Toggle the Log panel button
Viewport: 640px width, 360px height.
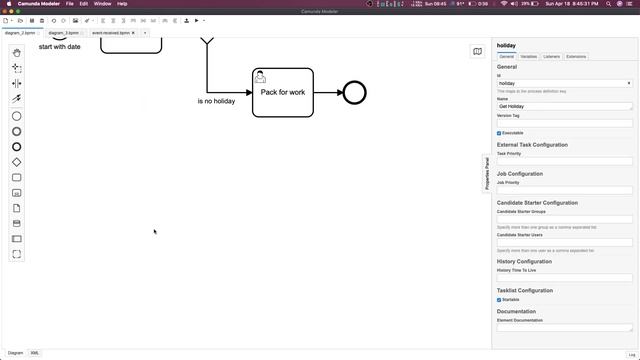click(x=631, y=355)
